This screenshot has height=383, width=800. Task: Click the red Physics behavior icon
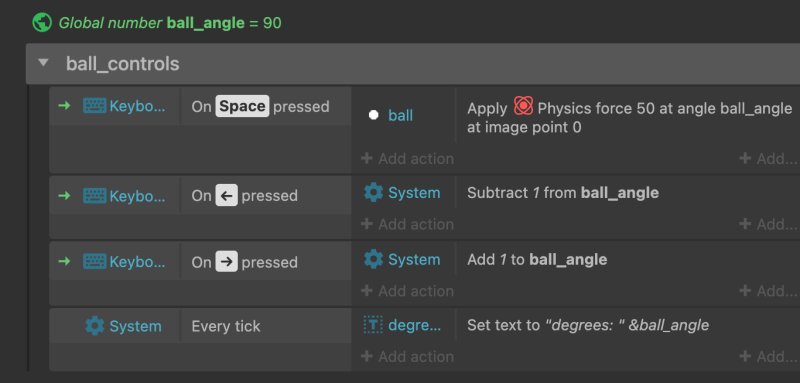click(523, 106)
